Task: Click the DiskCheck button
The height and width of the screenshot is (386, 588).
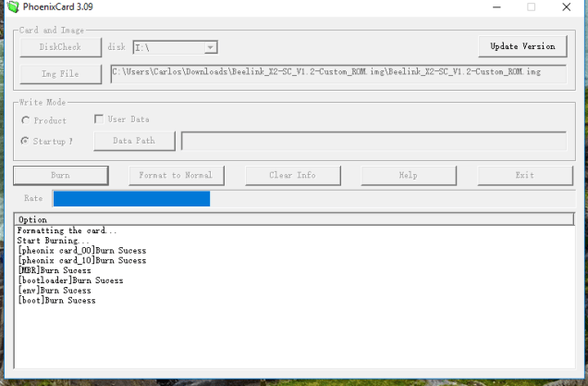Action: 60,46
